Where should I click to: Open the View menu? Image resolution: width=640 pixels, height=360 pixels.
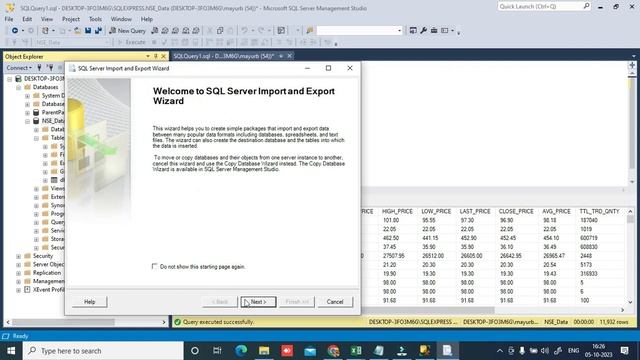coord(47,19)
